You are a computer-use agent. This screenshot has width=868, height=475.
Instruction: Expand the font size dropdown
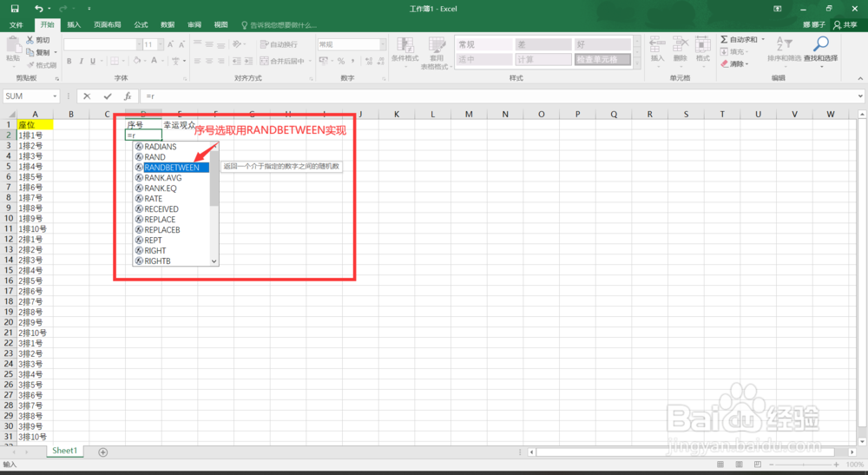pos(161,44)
